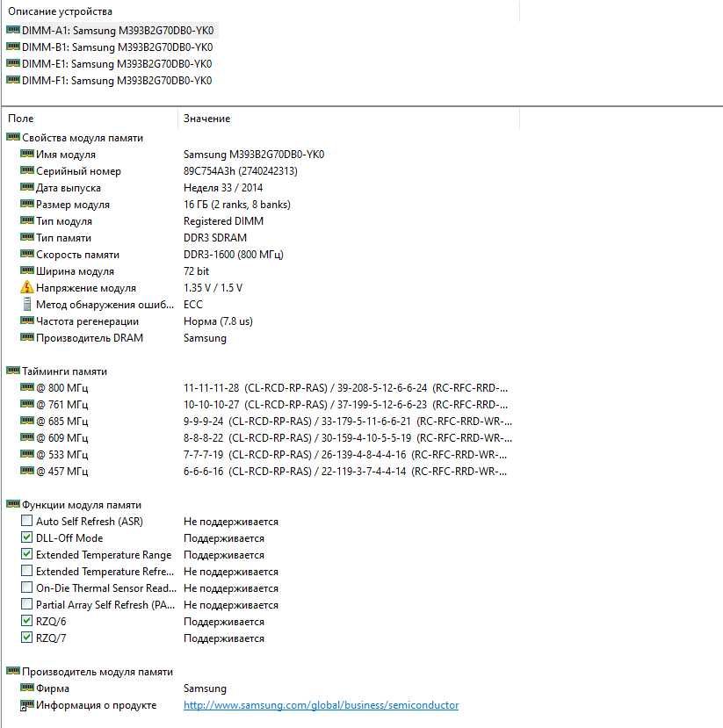Click the Тайминги памяти section icon
The width and height of the screenshot is (723, 728).
pos(13,371)
